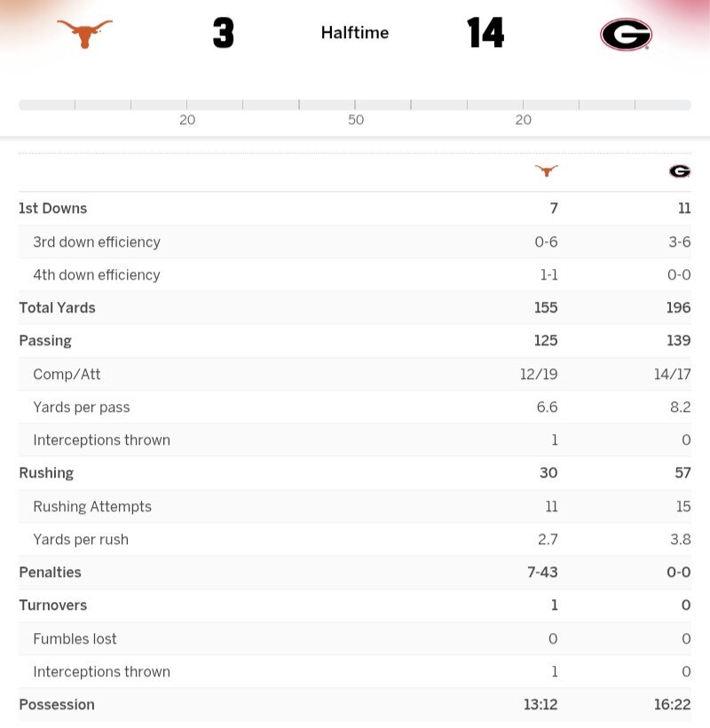710x728 pixels.
Task: Click the Passing category row
Action: pyautogui.click(x=45, y=341)
